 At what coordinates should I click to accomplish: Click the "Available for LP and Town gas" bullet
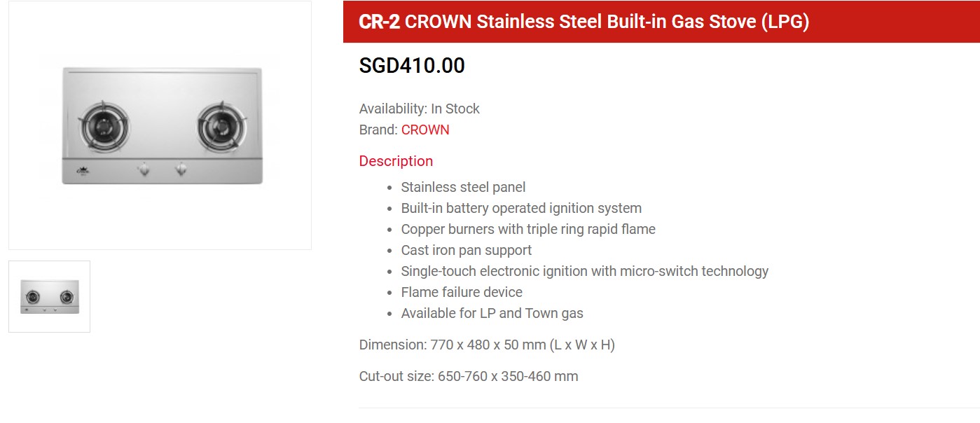point(492,313)
